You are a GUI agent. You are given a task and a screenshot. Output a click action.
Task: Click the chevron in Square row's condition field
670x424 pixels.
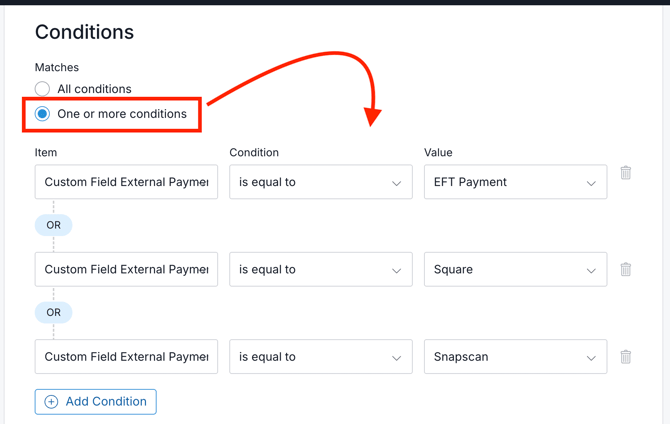[396, 270]
